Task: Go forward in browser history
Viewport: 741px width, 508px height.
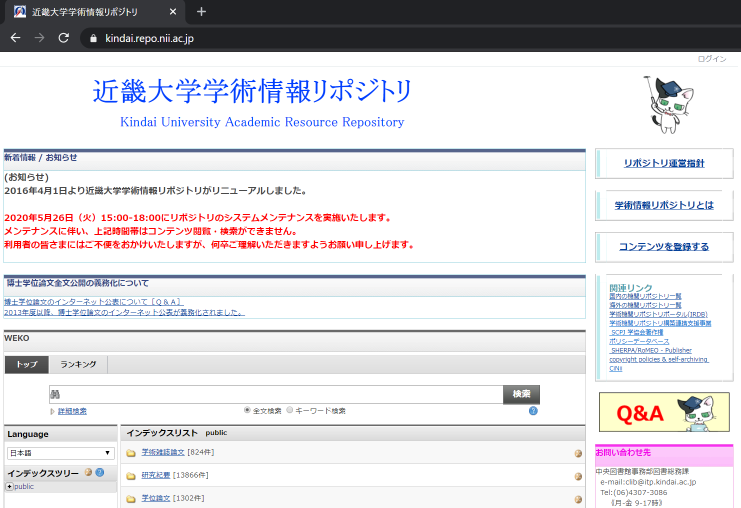Action: 40,38
